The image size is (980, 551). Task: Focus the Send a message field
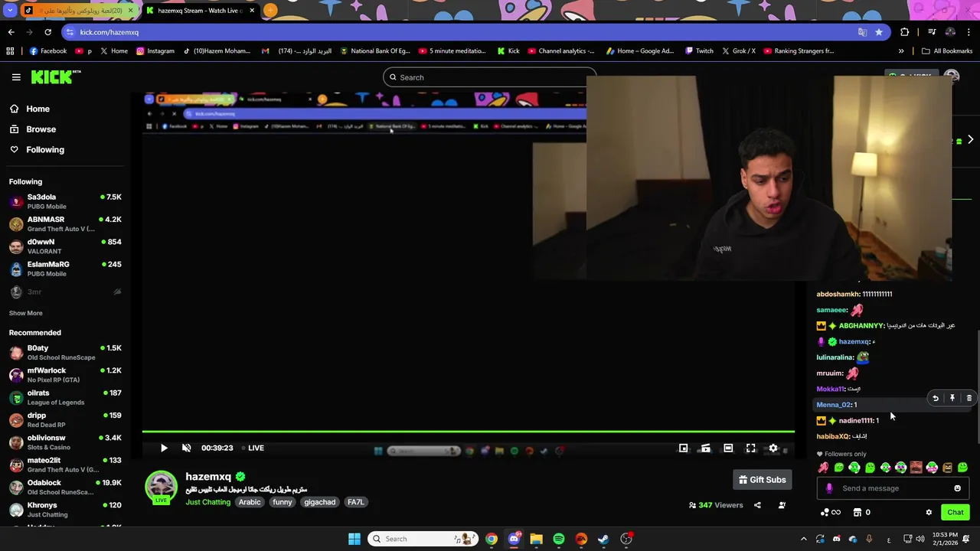tap(893, 488)
